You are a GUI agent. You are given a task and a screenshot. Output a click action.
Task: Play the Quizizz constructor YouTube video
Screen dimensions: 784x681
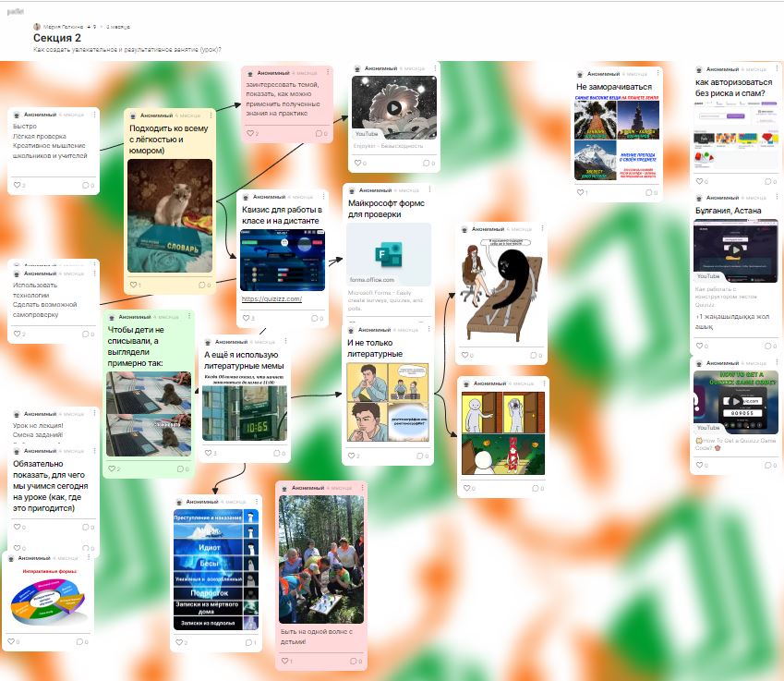click(x=733, y=249)
